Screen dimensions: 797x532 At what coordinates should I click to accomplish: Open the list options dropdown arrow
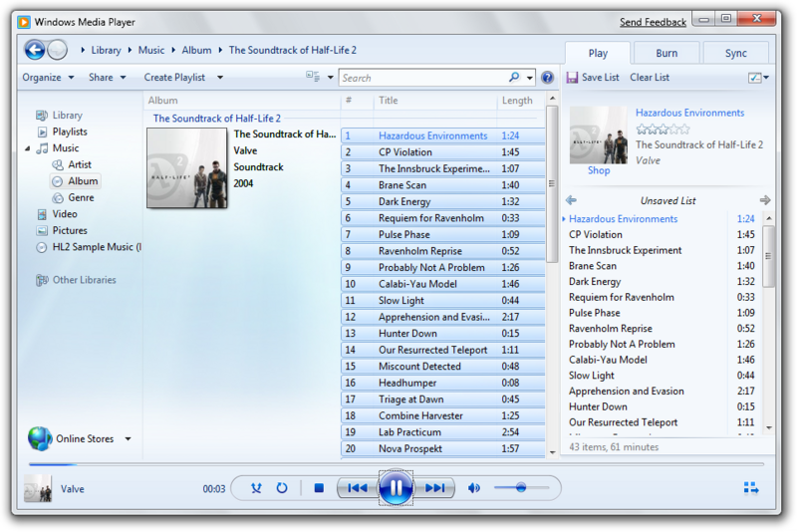coord(766,78)
